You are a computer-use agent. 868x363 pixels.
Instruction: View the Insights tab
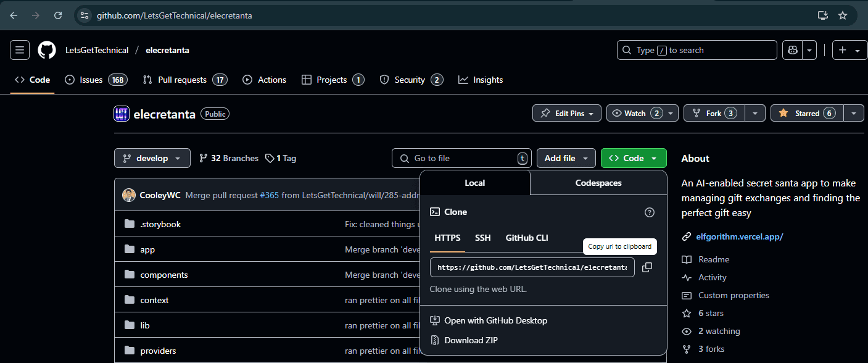coord(481,80)
